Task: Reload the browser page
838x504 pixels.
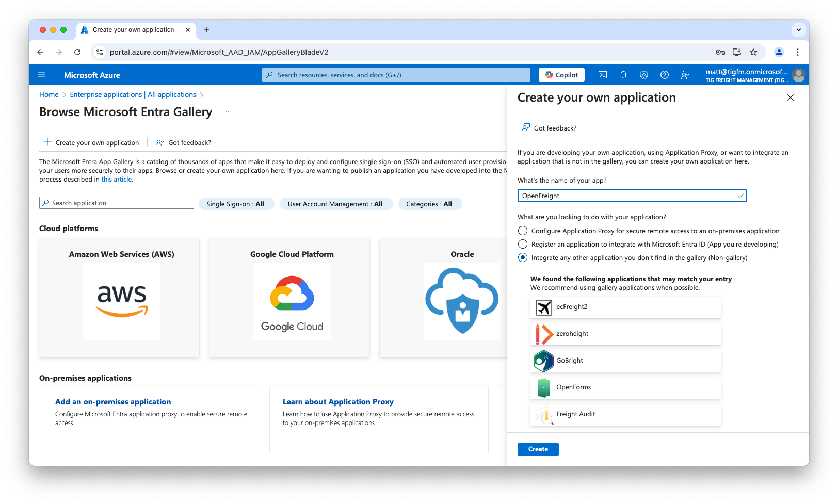Action: coord(77,52)
